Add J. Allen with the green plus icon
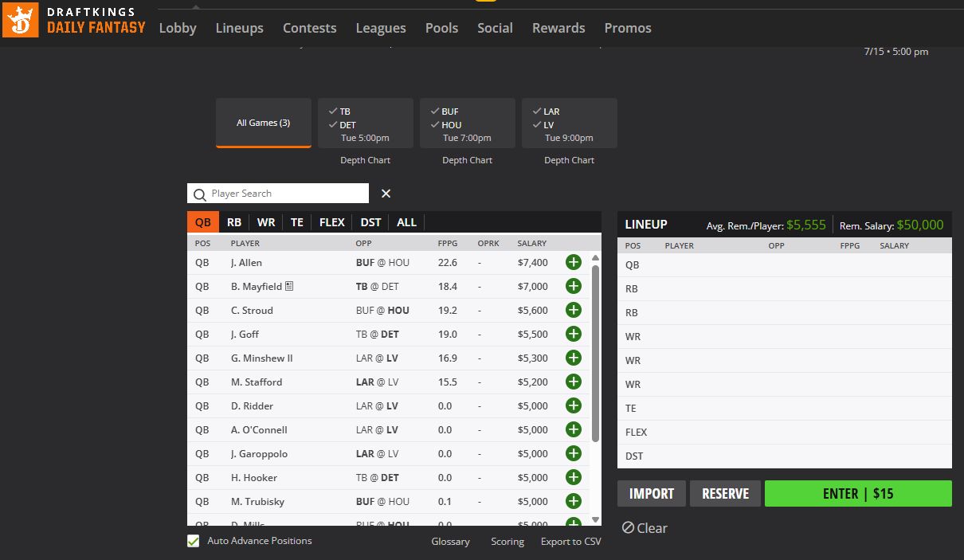This screenshot has height=560, width=964. [x=573, y=262]
